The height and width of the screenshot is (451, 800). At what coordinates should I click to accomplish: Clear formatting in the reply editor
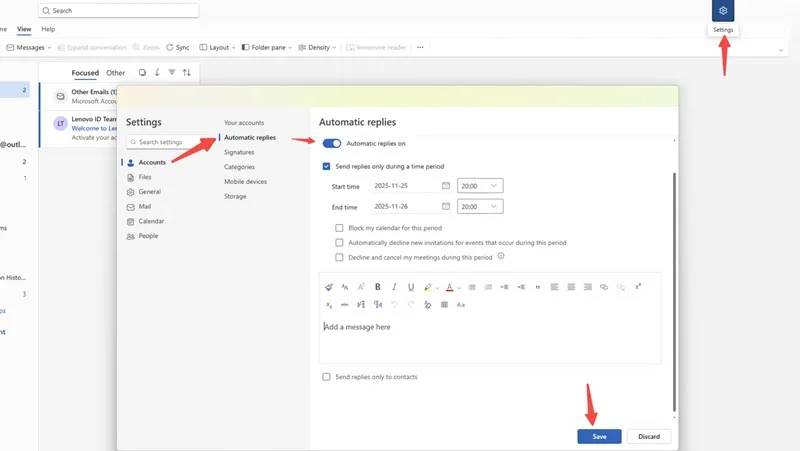[428, 305]
